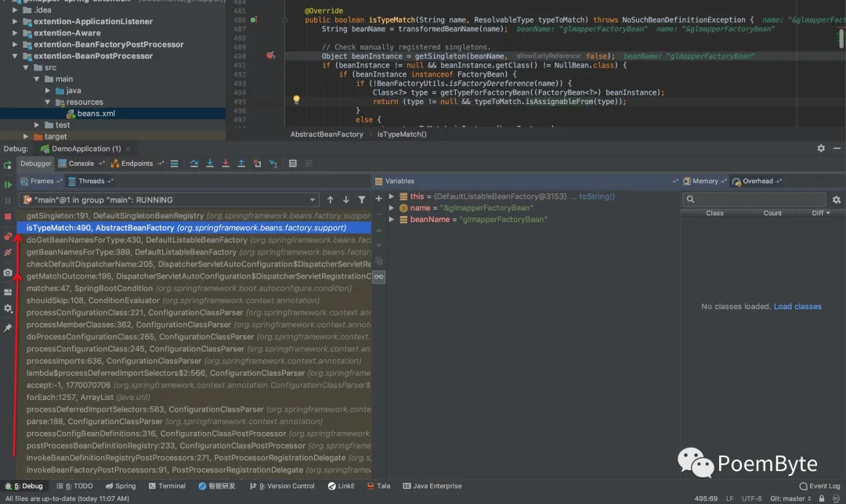This screenshot has width=846, height=504.
Task: Open the Java Enterprise tool window
Action: (432, 486)
